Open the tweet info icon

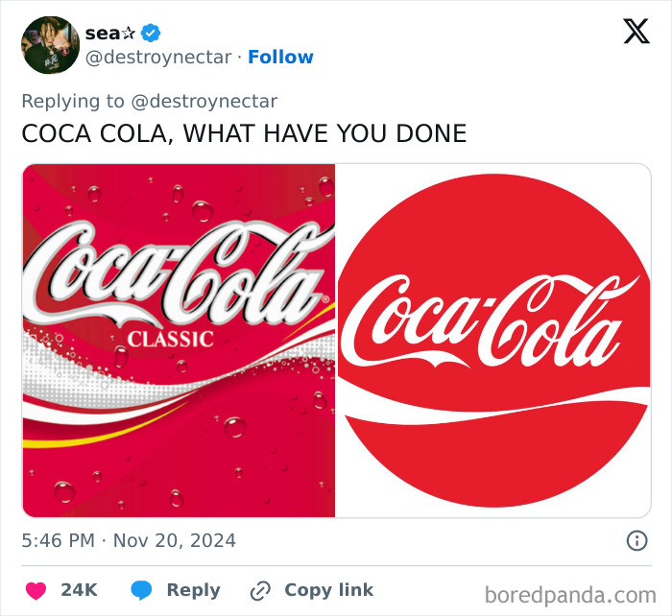[x=636, y=541]
